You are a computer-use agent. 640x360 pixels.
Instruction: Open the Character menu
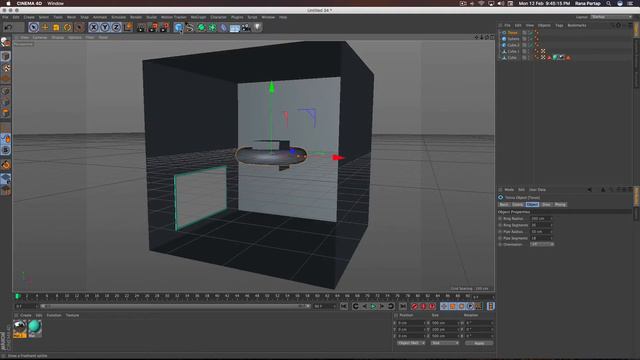[x=218, y=17]
